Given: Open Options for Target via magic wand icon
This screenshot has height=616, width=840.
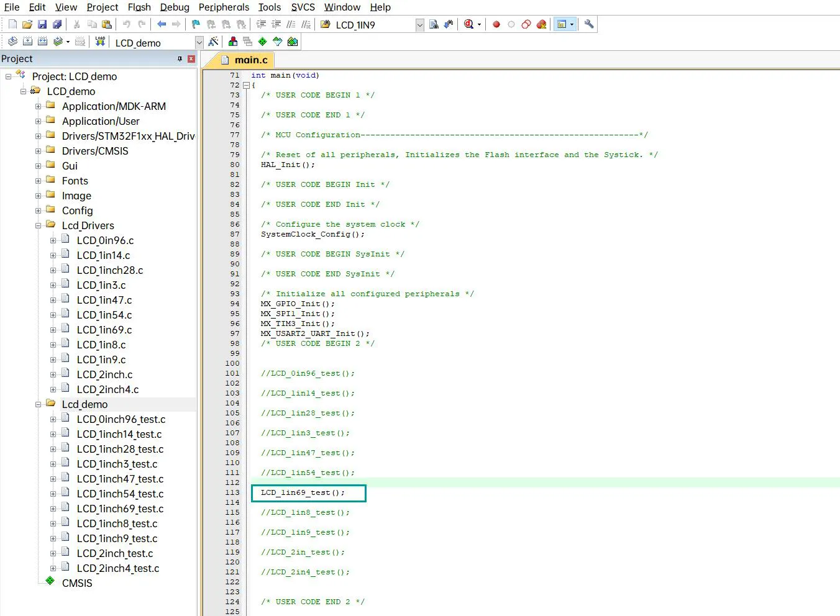Looking at the screenshot, I should coord(213,42).
